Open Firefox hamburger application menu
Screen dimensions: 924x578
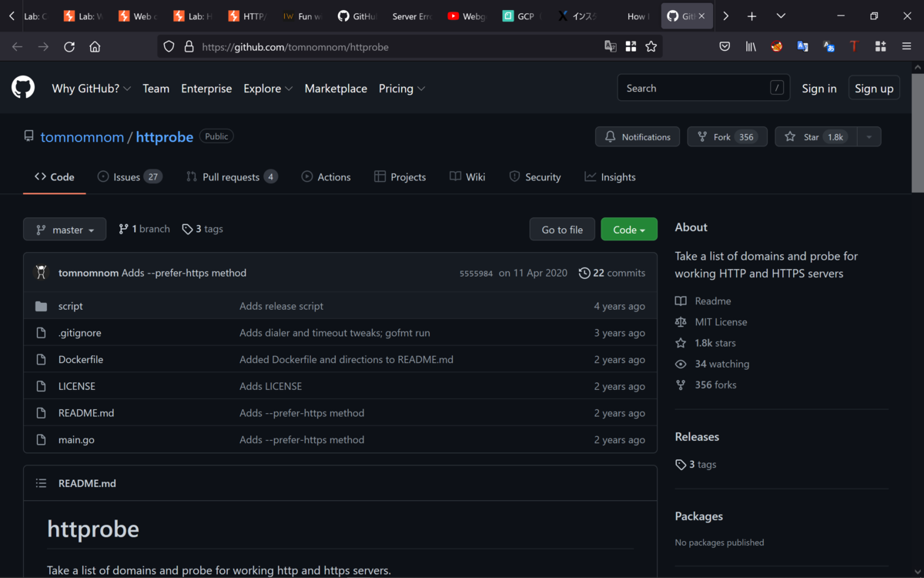906,47
